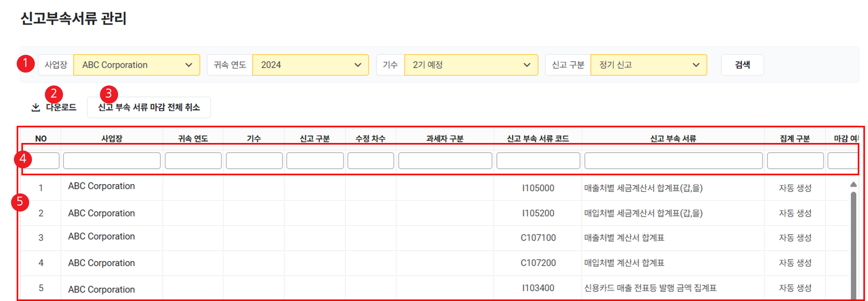Click 신고 부속 서류 마감 전체 취소 button
The width and height of the screenshot is (868, 301).
tap(149, 107)
